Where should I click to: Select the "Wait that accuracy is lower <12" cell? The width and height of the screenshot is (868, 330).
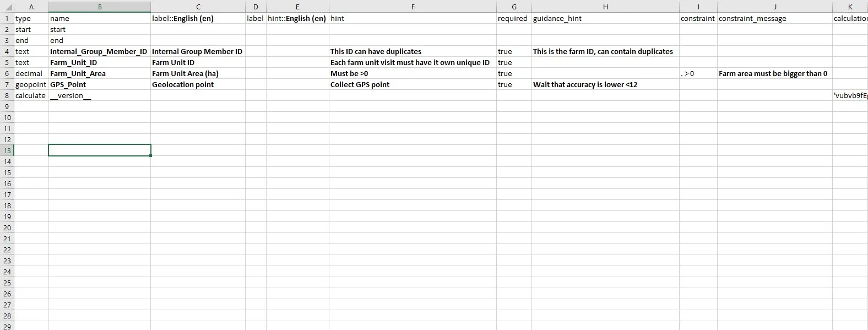pos(585,84)
